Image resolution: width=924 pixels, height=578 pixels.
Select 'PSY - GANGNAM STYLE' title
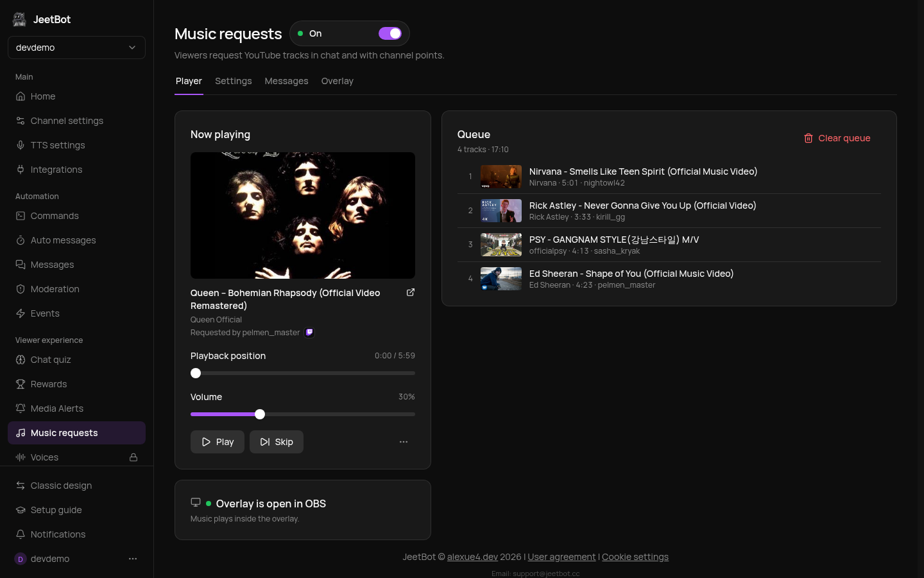pos(614,240)
